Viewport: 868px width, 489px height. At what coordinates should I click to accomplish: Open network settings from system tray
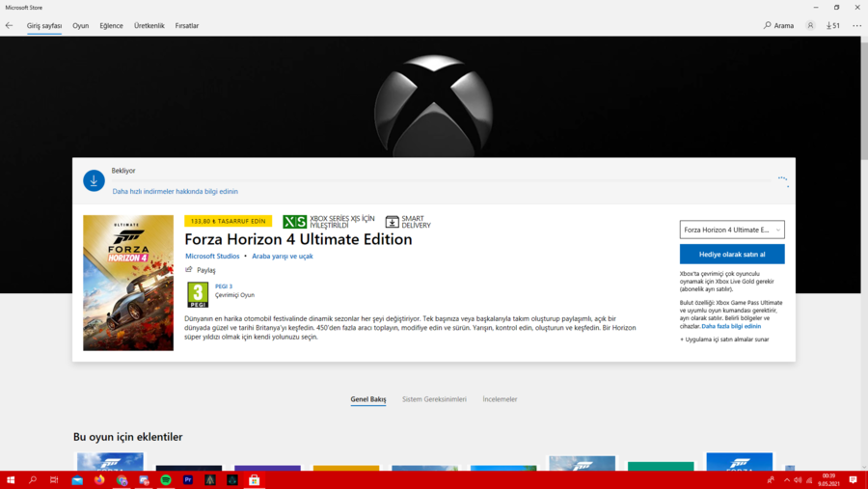(809, 480)
